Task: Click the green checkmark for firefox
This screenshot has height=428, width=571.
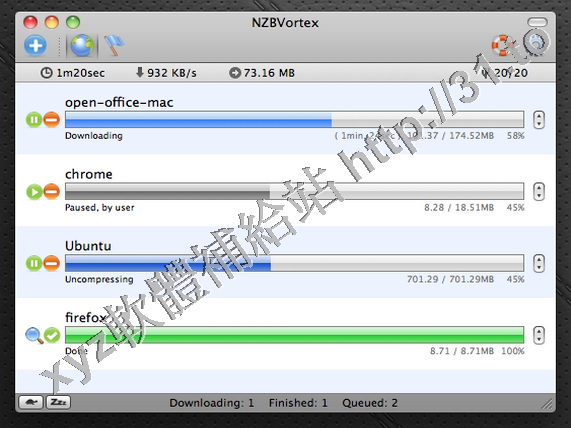Action: (52, 335)
